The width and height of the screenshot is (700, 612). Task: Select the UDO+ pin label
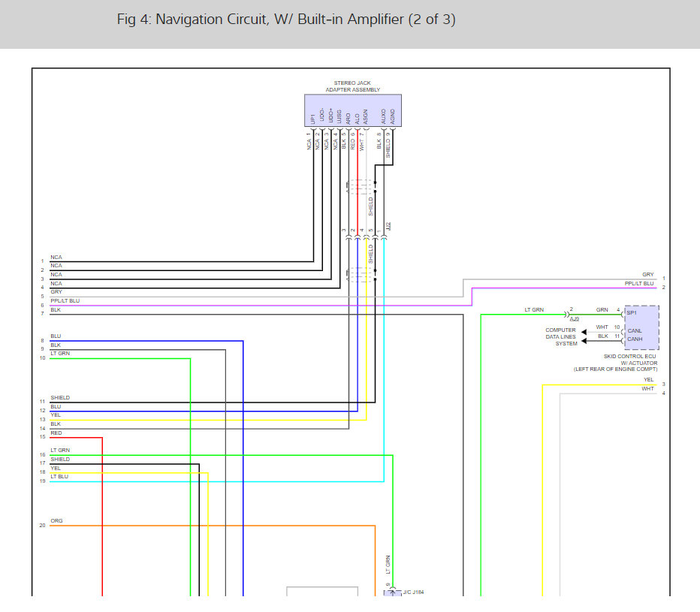[330, 116]
